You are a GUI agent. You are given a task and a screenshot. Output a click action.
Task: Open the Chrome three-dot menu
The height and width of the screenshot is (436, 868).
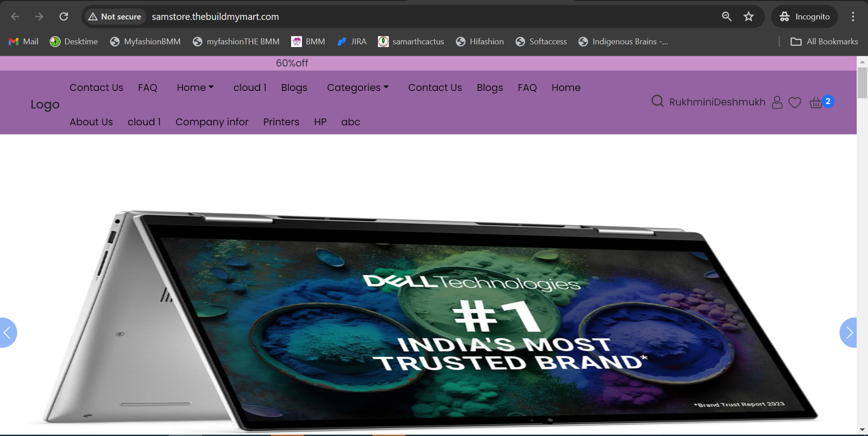coord(853,17)
